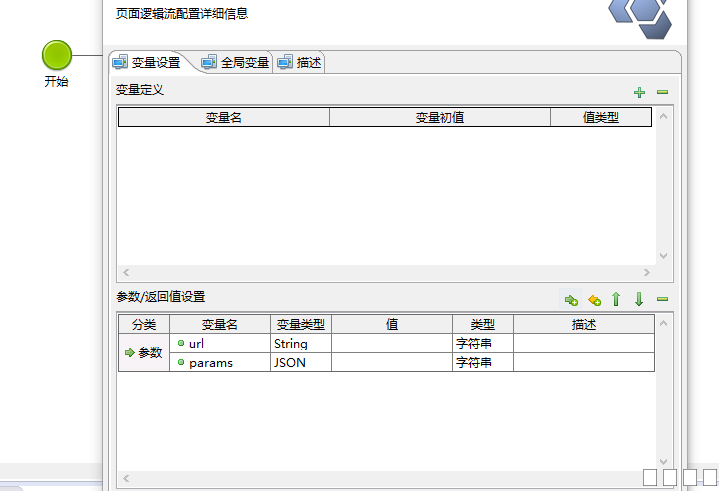
Task: Click the 变量名 column header in 变量定义 table
Action: pyautogui.click(x=224, y=117)
